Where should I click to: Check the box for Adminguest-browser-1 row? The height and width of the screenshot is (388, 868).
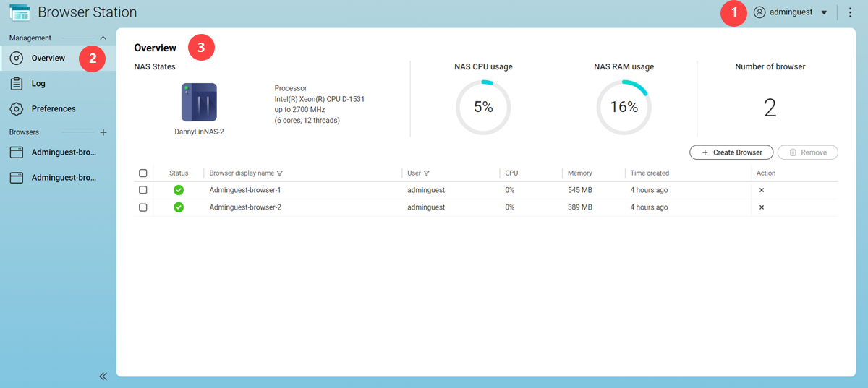(143, 190)
